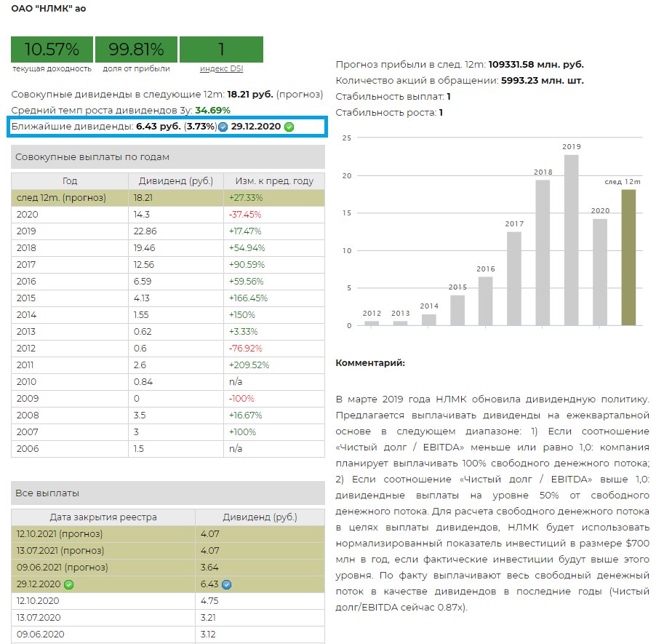Viewport: 656px width, 644px height.
Task: Click the green DSI index value 1 box
Action: (221, 49)
